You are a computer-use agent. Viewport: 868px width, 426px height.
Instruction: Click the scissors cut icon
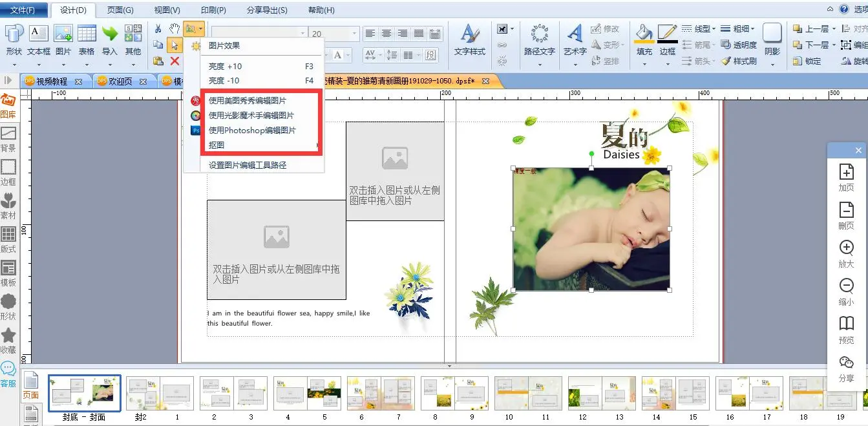pyautogui.click(x=158, y=29)
